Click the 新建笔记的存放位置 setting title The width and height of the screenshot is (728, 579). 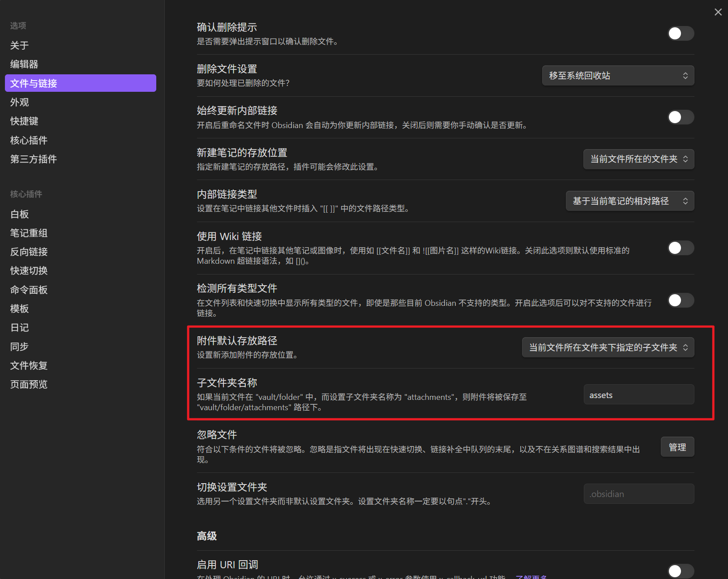242,153
